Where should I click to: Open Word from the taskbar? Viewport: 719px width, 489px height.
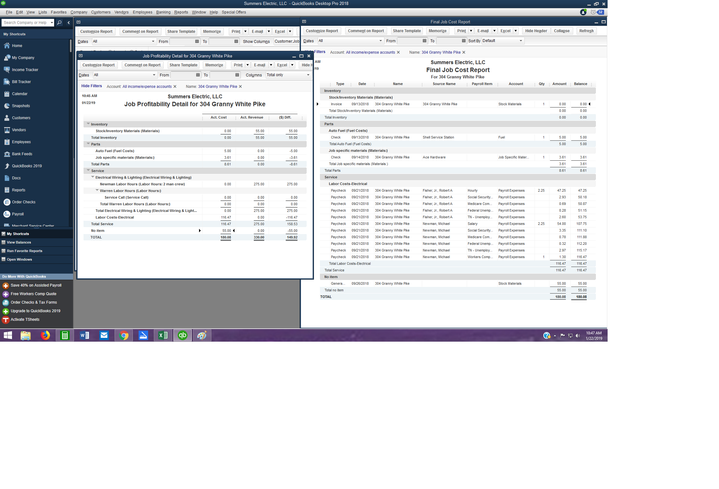coord(84,335)
